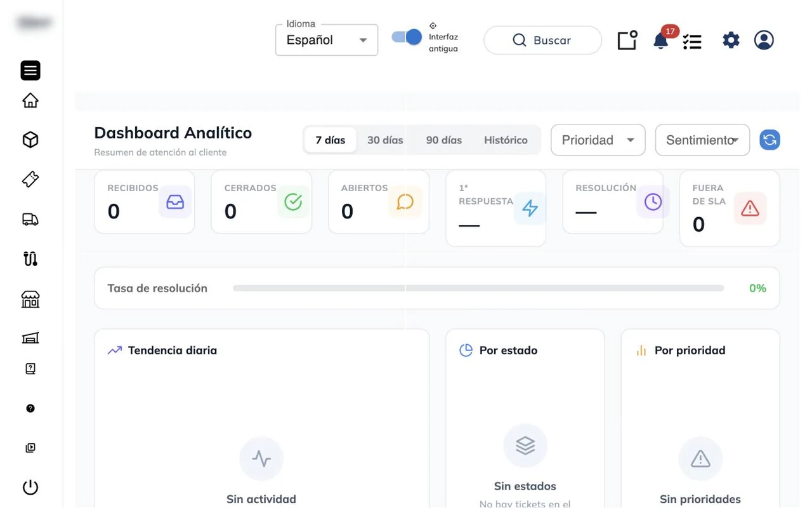The height and width of the screenshot is (508, 812).
Task: Open the video library icon in the sidebar
Action: click(x=30, y=448)
